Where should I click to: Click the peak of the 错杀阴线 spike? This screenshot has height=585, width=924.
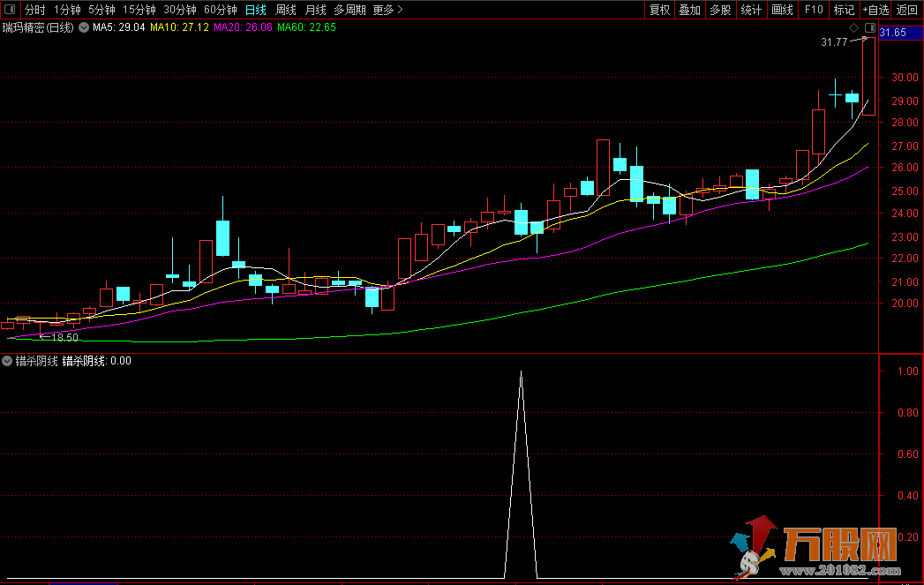(x=521, y=371)
